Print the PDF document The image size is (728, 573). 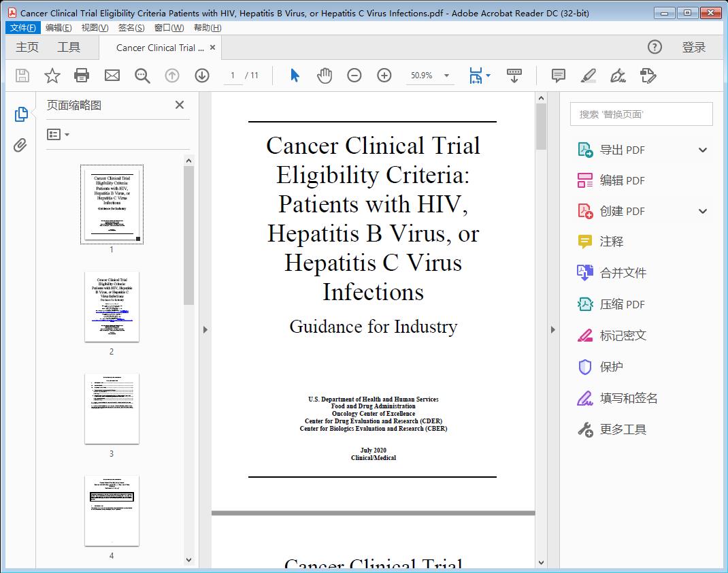(x=82, y=76)
